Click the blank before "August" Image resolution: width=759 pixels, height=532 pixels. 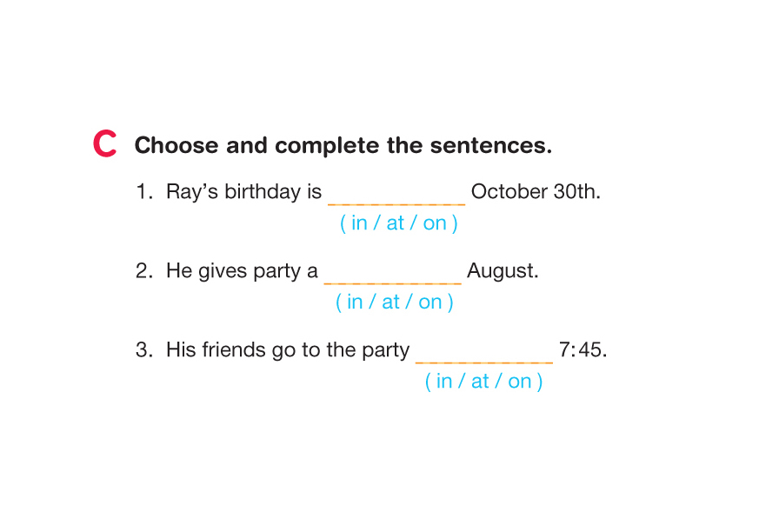392,276
